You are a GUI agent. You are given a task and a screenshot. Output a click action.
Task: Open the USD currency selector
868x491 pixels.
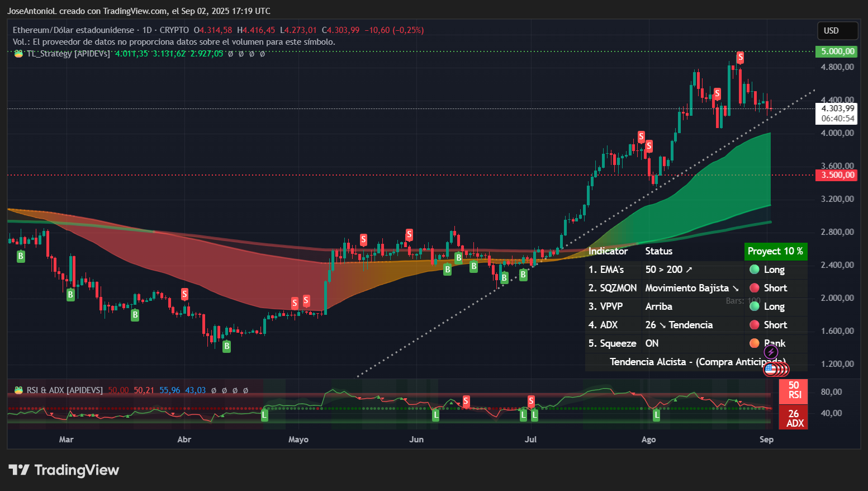(x=837, y=31)
